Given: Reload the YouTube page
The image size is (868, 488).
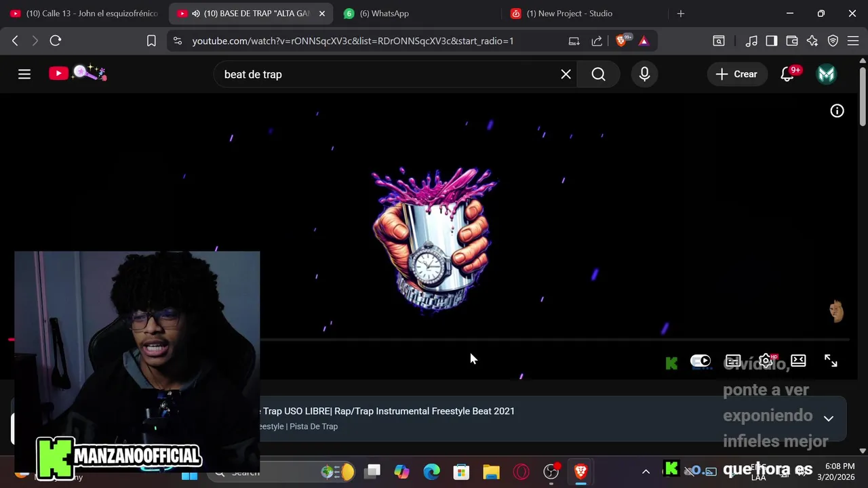Looking at the screenshot, I should click(x=56, y=41).
